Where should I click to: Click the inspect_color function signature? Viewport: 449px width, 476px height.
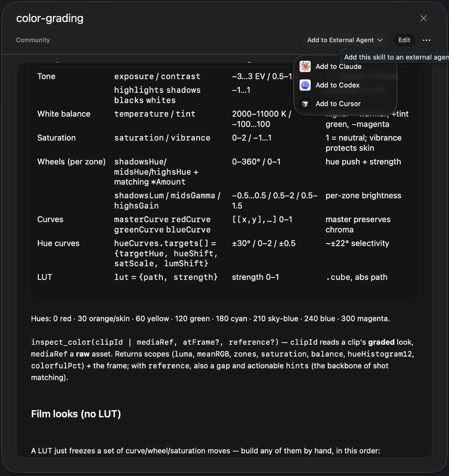tap(155, 342)
